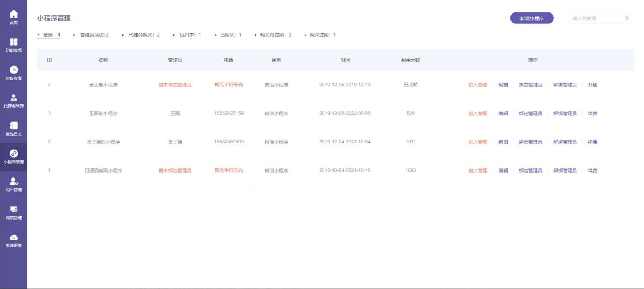Image resolution: width=644 pixels, height=289 pixels.
Task: Open 用户管理 user icon in sidebar
Action: (x=14, y=181)
